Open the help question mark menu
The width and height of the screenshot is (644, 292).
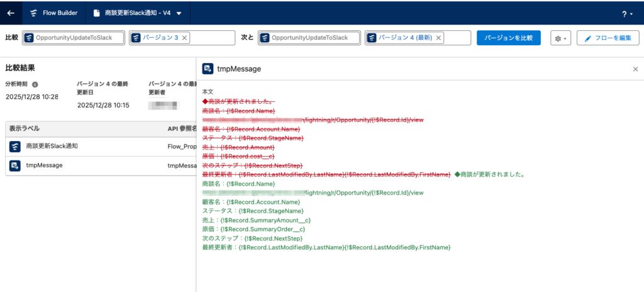(x=625, y=13)
